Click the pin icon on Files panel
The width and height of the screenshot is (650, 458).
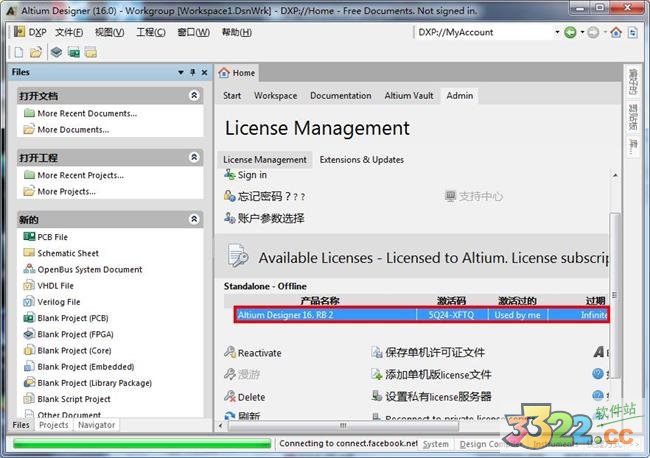tap(192, 72)
